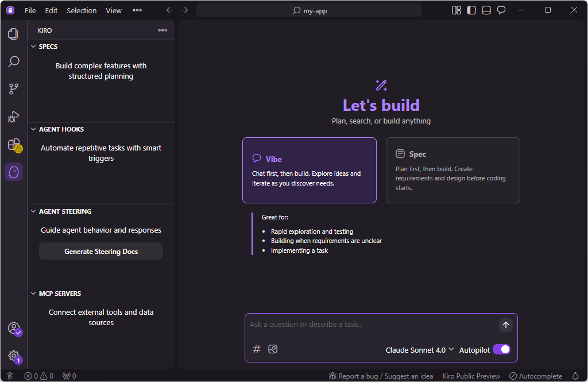Select the Spec mode card
The image size is (588, 382).
(x=452, y=170)
